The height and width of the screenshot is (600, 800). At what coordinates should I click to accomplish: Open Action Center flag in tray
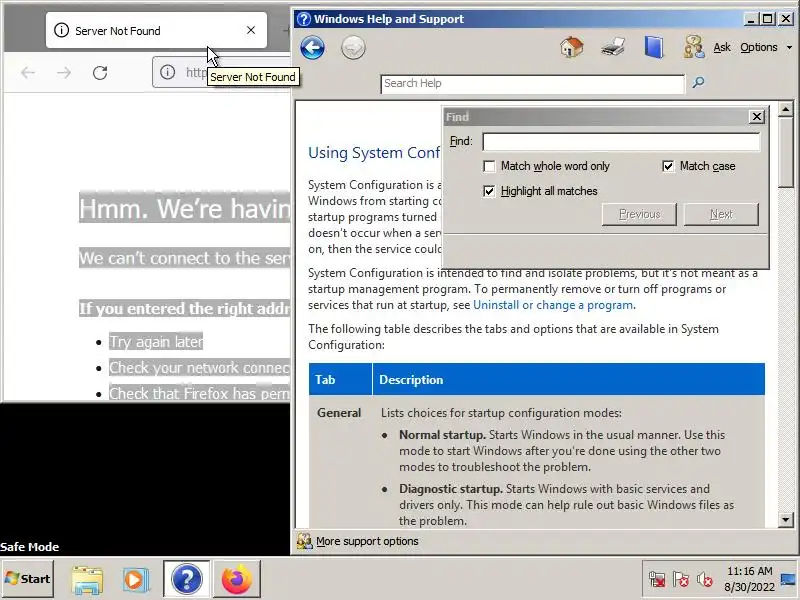(x=681, y=580)
